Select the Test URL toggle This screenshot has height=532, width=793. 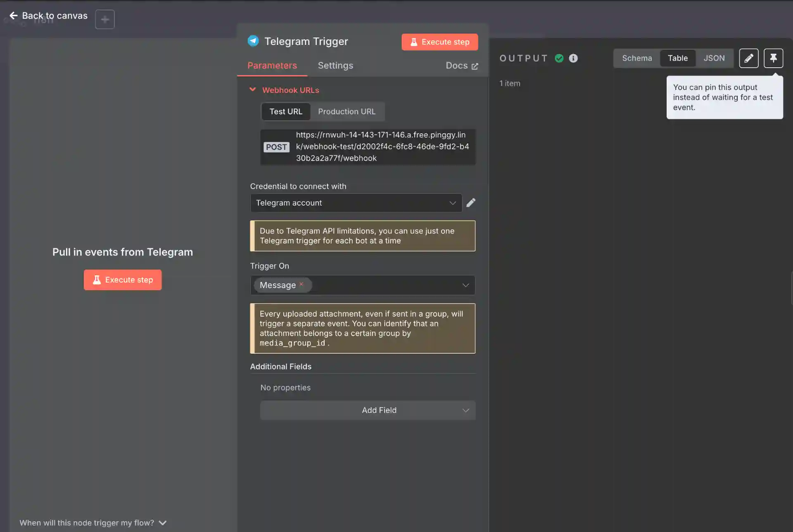tap(286, 111)
